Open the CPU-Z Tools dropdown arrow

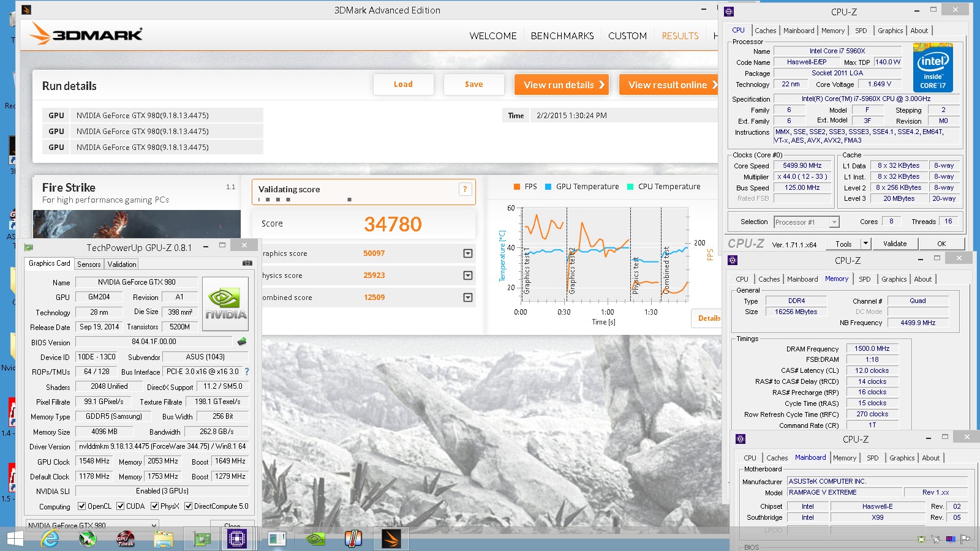pos(865,244)
